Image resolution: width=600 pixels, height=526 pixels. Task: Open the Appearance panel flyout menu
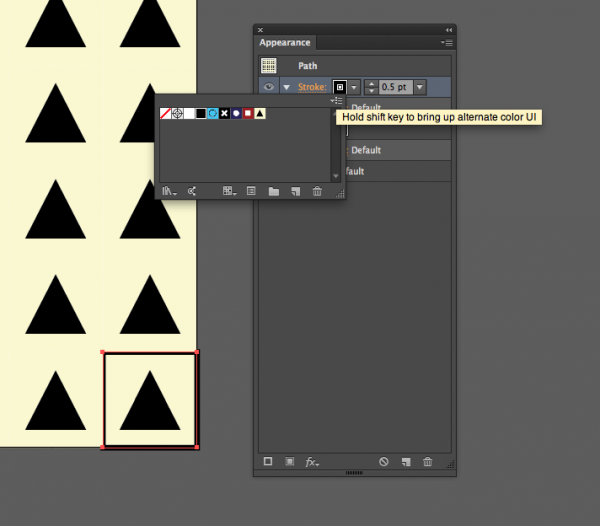point(447,43)
